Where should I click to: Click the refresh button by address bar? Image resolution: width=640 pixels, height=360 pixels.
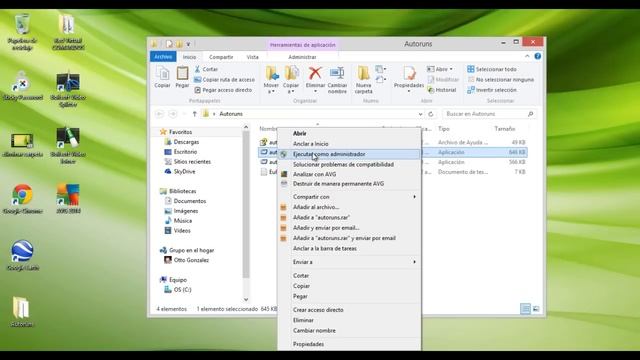point(431,114)
